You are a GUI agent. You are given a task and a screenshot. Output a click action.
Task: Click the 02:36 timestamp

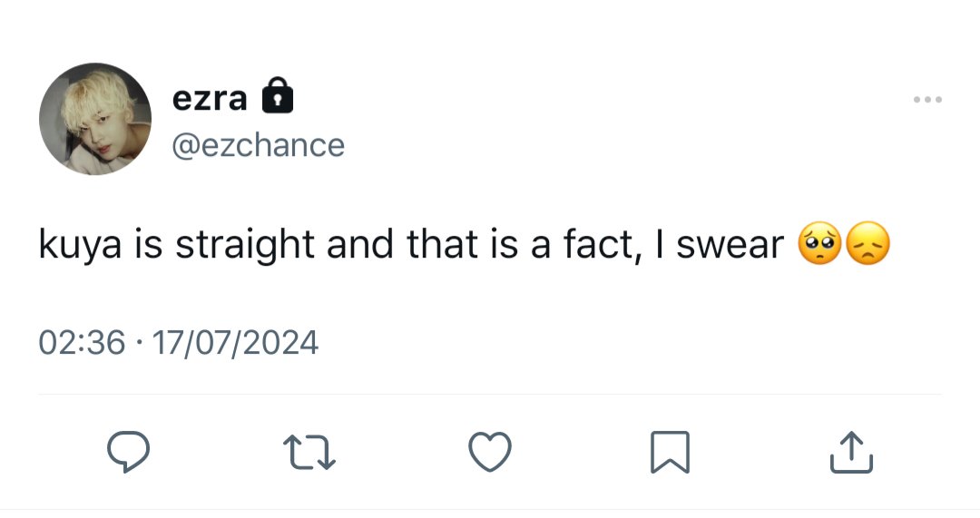pos(82,343)
